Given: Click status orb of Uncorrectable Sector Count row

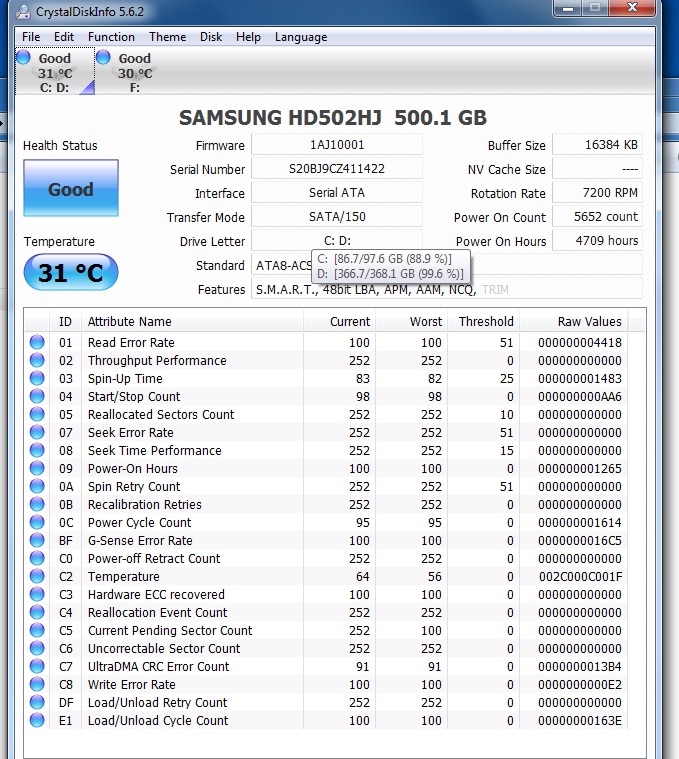Looking at the screenshot, I should 37,648.
